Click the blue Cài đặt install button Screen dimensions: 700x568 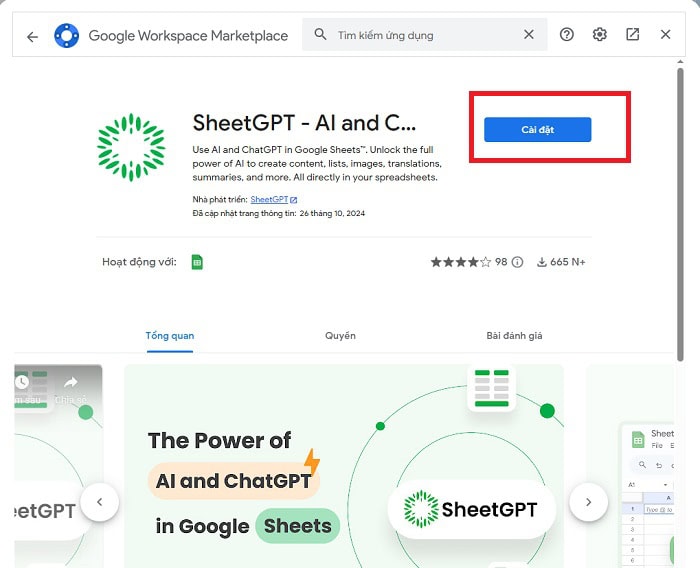[537, 130]
